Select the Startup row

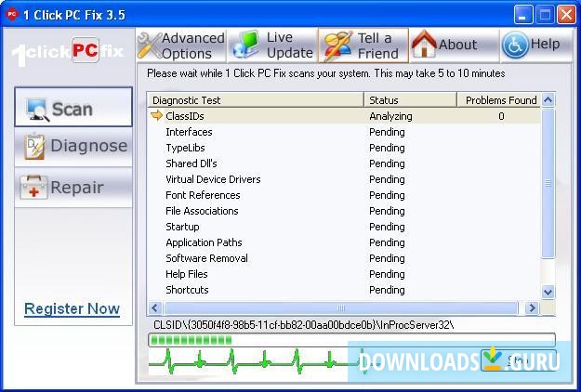tap(343, 227)
